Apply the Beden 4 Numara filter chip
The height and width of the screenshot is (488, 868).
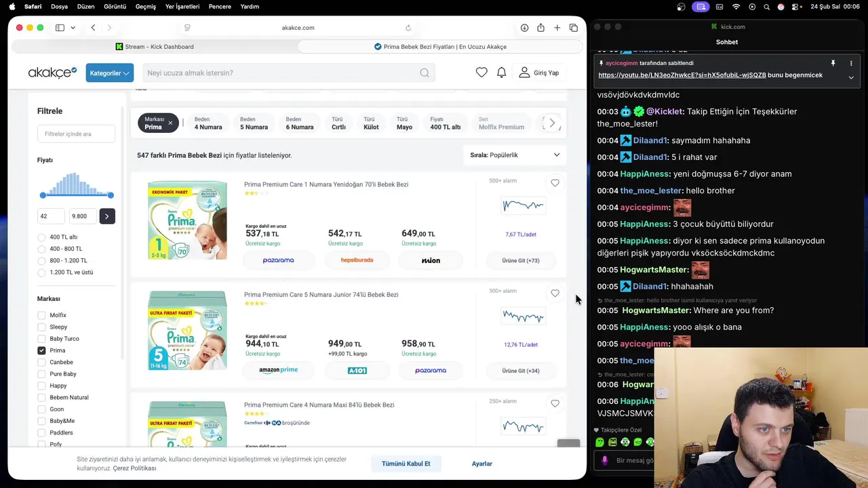coord(208,123)
